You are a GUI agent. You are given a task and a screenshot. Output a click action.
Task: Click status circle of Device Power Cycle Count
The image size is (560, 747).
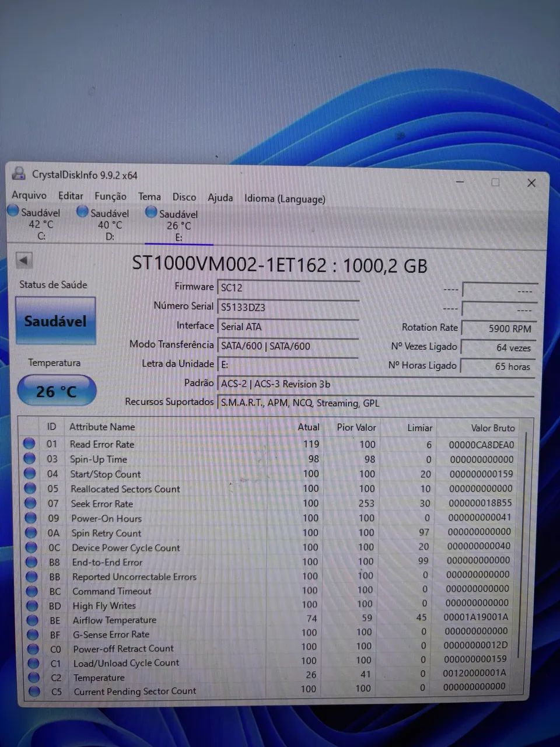(32, 547)
